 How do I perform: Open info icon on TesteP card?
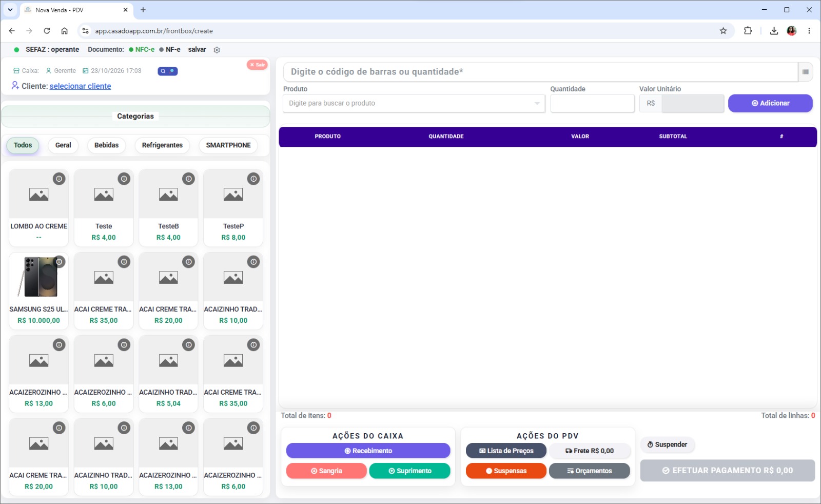tap(253, 179)
